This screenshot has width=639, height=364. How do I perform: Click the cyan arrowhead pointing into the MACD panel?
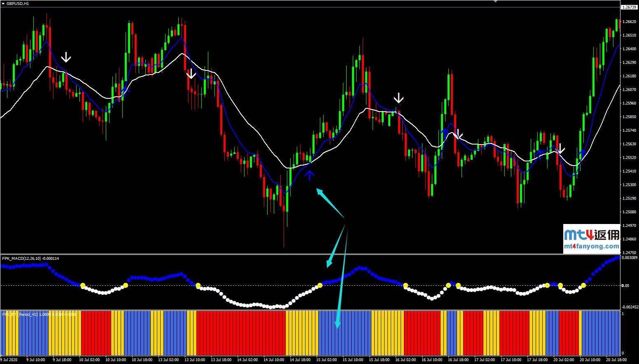(329, 264)
